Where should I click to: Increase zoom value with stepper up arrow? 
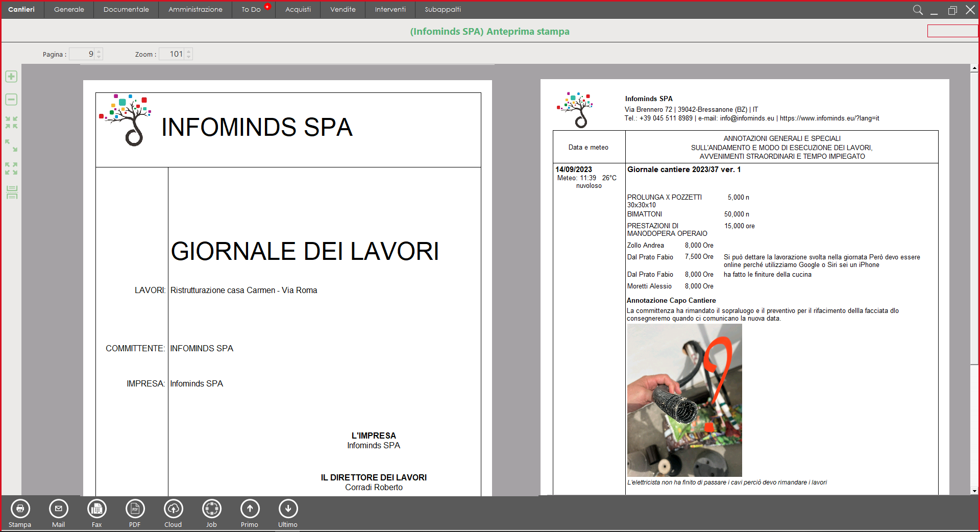click(x=189, y=51)
